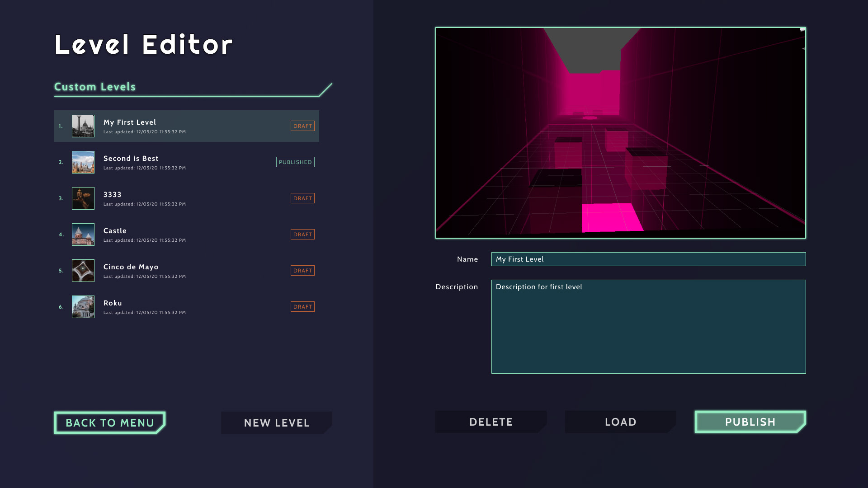Click the DRAFT badge on Castle row

302,235
